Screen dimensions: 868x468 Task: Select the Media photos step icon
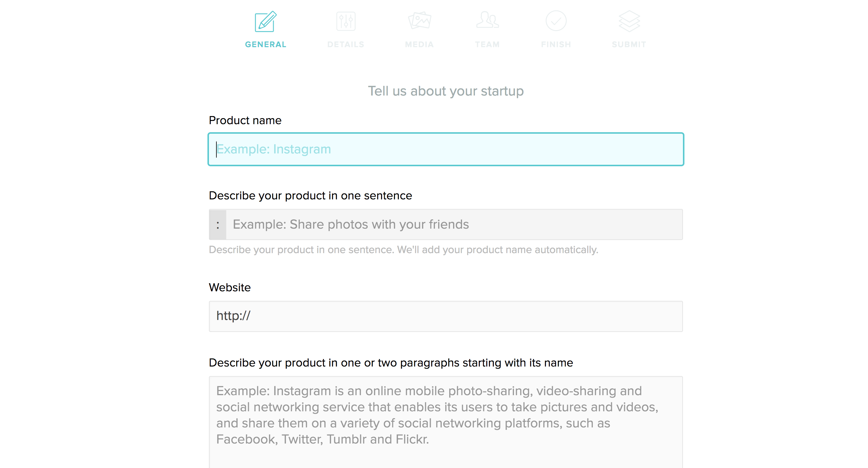pyautogui.click(x=419, y=21)
